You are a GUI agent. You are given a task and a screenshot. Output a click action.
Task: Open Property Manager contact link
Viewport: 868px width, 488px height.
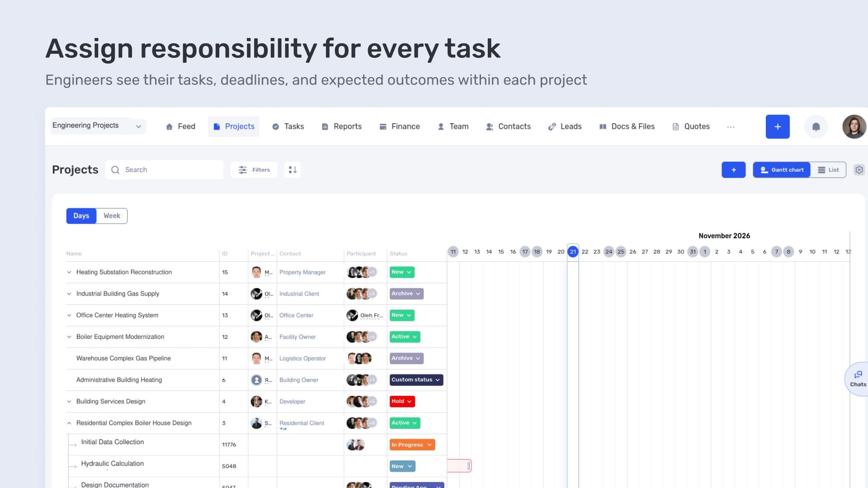pos(302,272)
